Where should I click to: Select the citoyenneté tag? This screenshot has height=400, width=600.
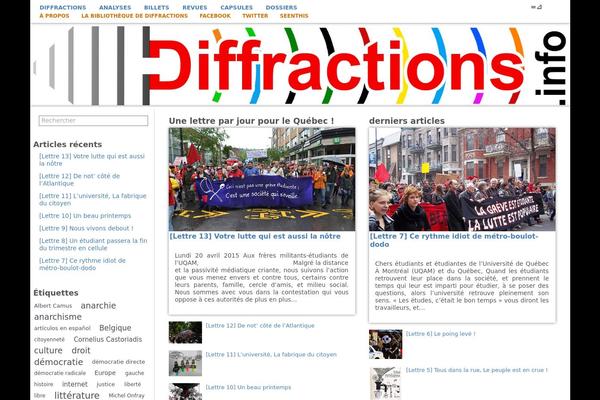pyautogui.click(x=49, y=340)
